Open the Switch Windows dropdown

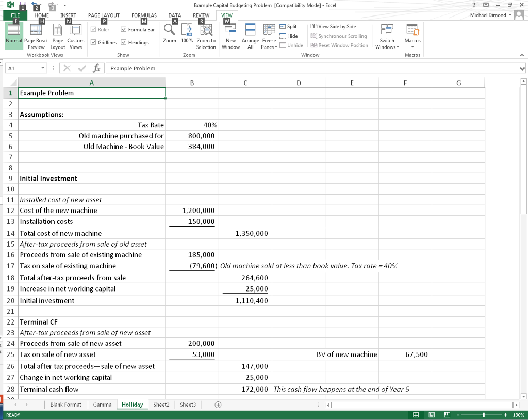point(386,35)
